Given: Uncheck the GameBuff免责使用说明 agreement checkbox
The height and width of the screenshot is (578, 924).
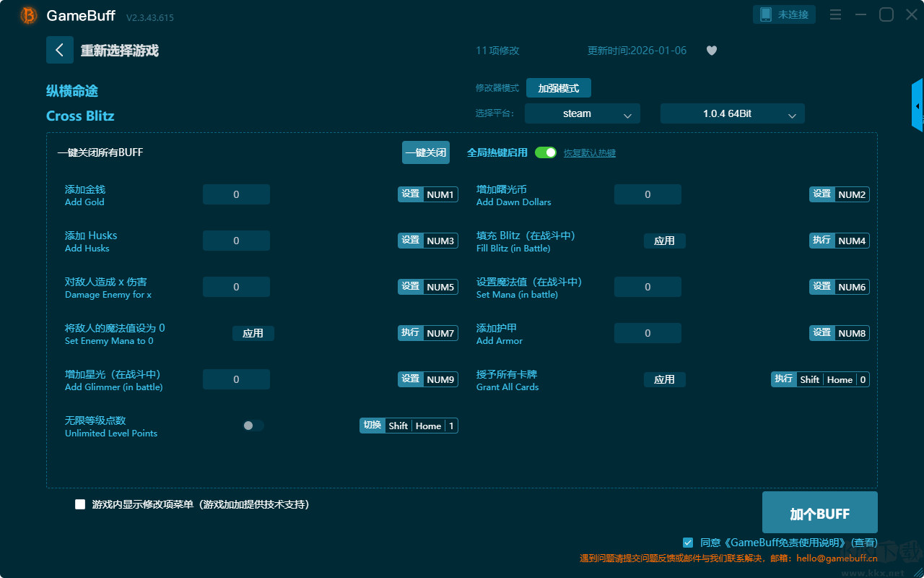Looking at the screenshot, I should [688, 542].
